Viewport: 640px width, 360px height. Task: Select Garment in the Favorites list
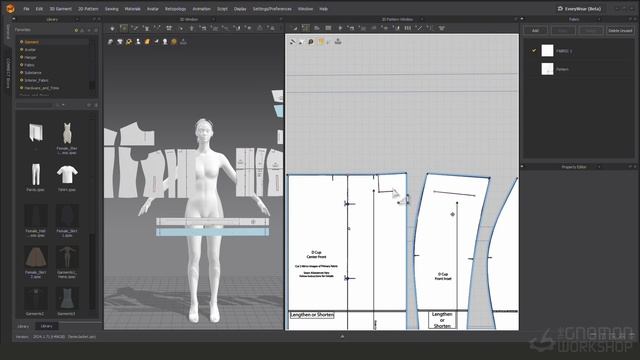pos(31,42)
